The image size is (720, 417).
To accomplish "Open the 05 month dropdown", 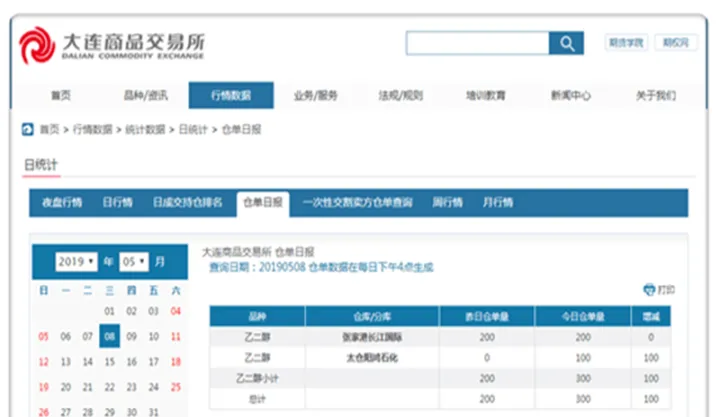I will tap(134, 262).
